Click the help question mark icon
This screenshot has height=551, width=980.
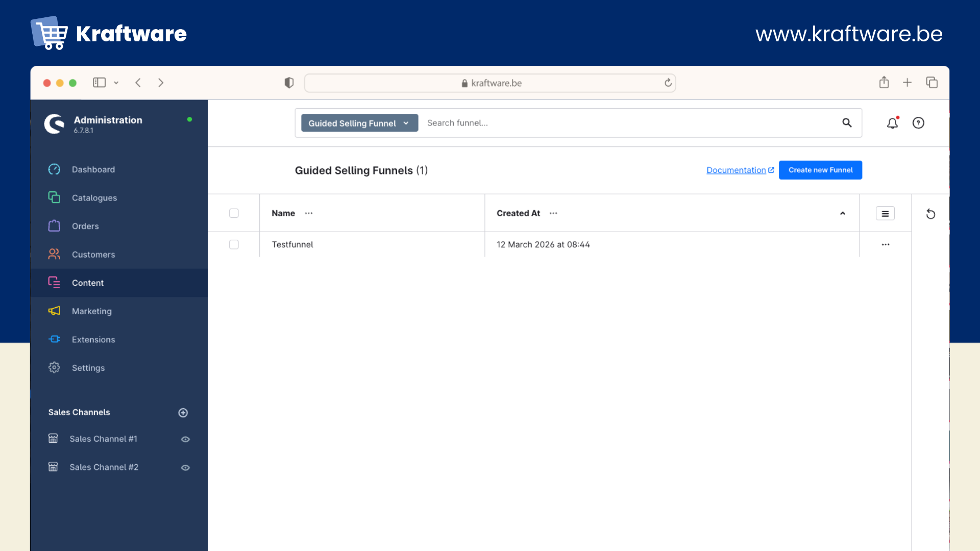coord(918,123)
